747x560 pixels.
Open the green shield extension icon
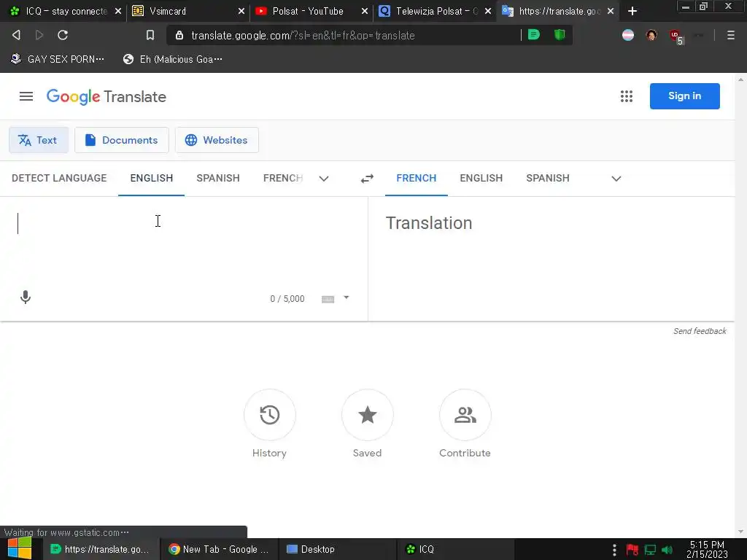pyautogui.click(x=560, y=35)
